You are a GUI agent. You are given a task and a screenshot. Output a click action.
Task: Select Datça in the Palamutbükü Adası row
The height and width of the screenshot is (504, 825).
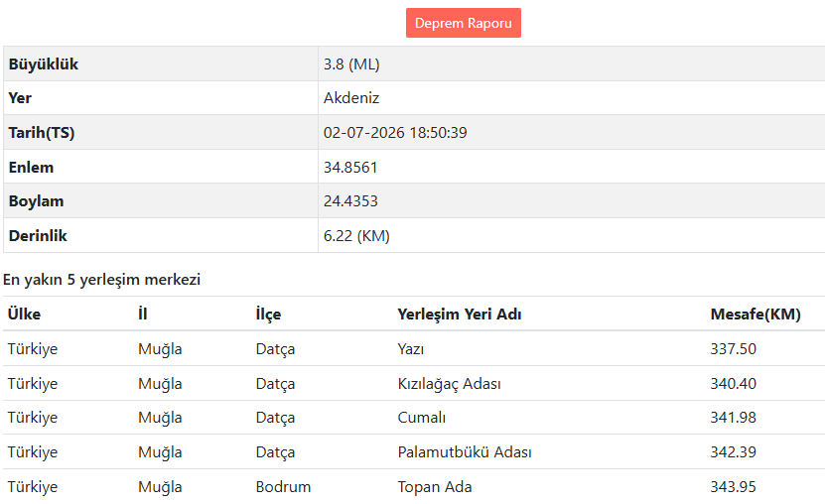tap(275, 452)
